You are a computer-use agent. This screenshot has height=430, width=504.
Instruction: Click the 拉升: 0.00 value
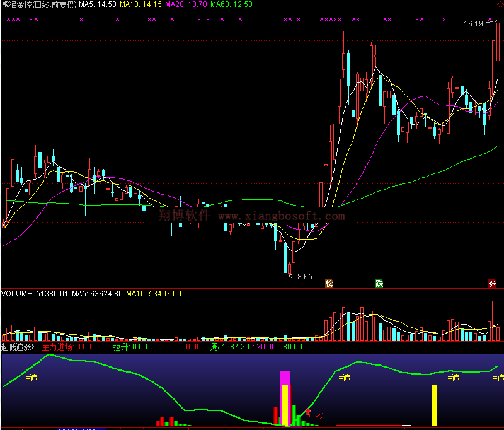click(130, 347)
